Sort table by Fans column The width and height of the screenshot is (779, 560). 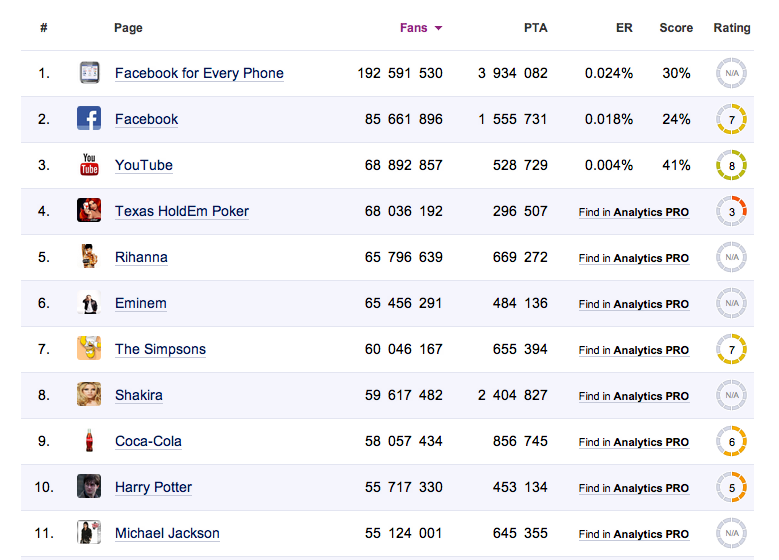414,28
